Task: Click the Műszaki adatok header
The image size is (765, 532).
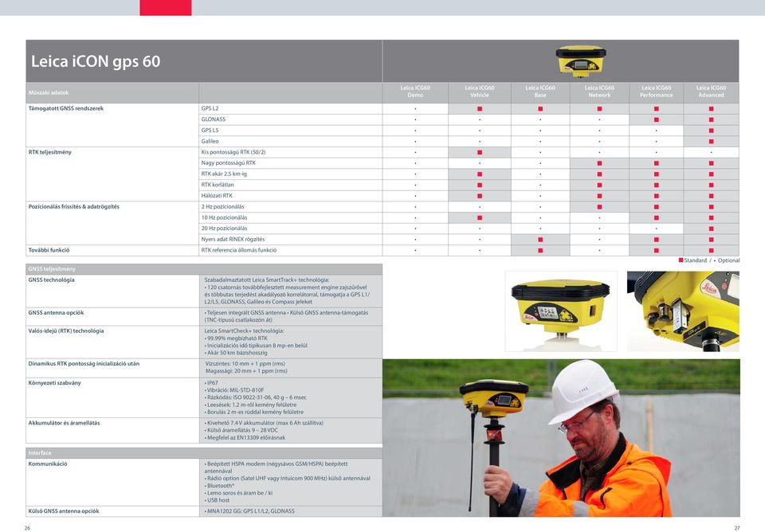Action: coord(49,92)
